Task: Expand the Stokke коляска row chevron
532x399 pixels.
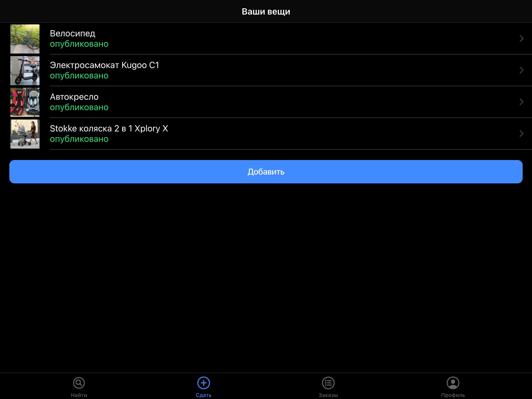Action: click(x=521, y=134)
